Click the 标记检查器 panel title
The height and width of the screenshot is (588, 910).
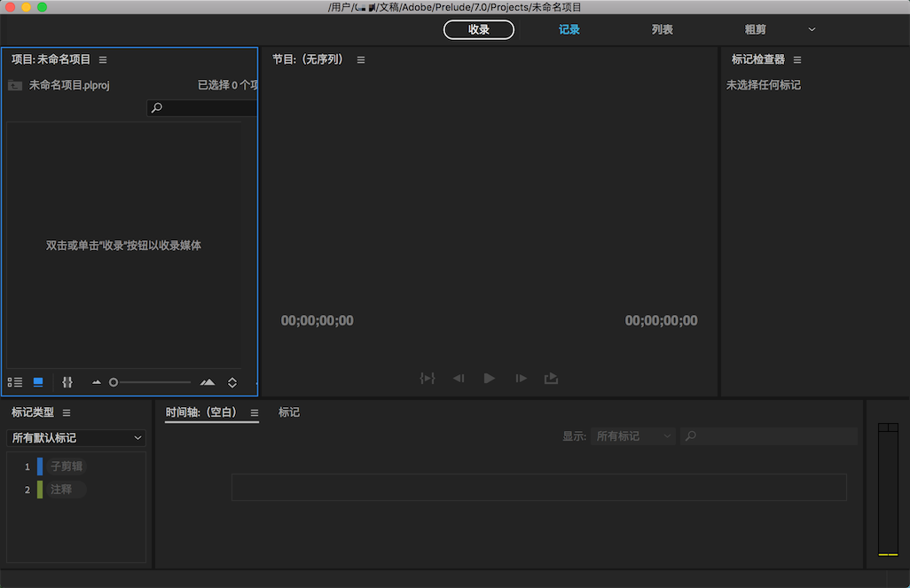[x=758, y=59]
